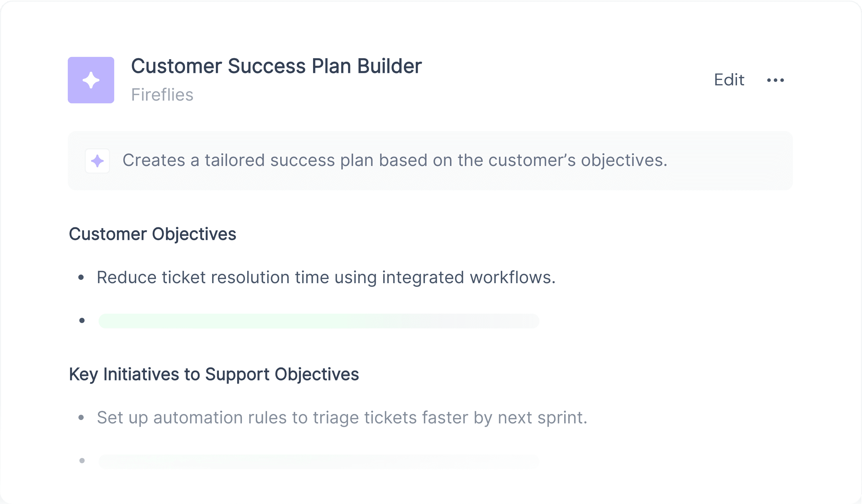Click the faded loading bar under Key Initiatives
Image resolution: width=862 pixels, height=504 pixels.
[x=319, y=461]
